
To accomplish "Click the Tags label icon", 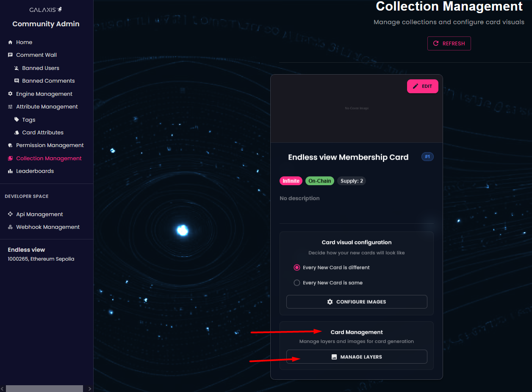I will click(17, 120).
